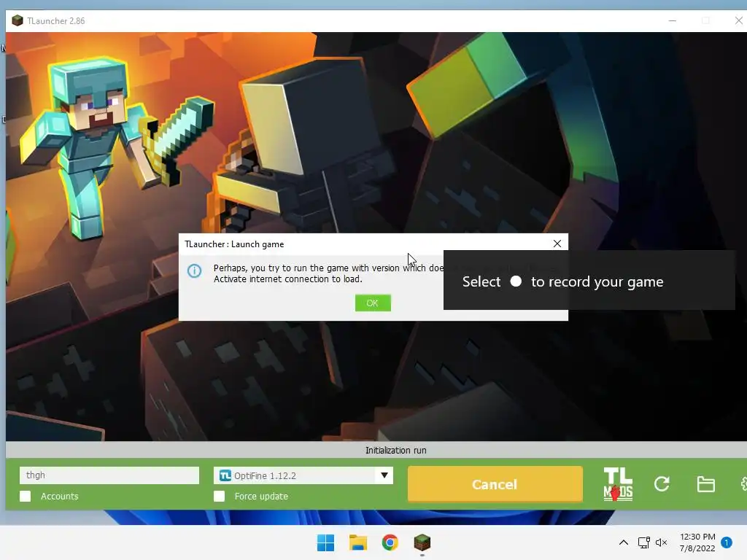Image resolution: width=747 pixels, height=560 pixels.
Task: Close the TLauncher 2.86 window
Action: pos(738,20)
